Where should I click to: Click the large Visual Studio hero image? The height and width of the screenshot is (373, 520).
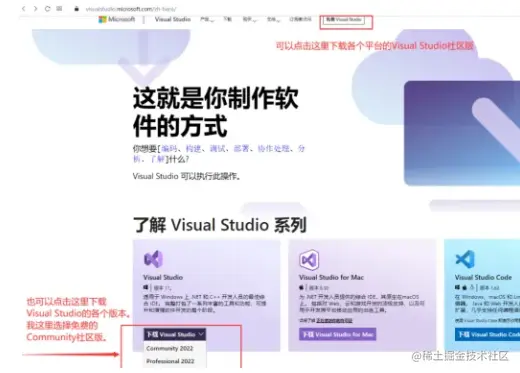pos(462,133)
